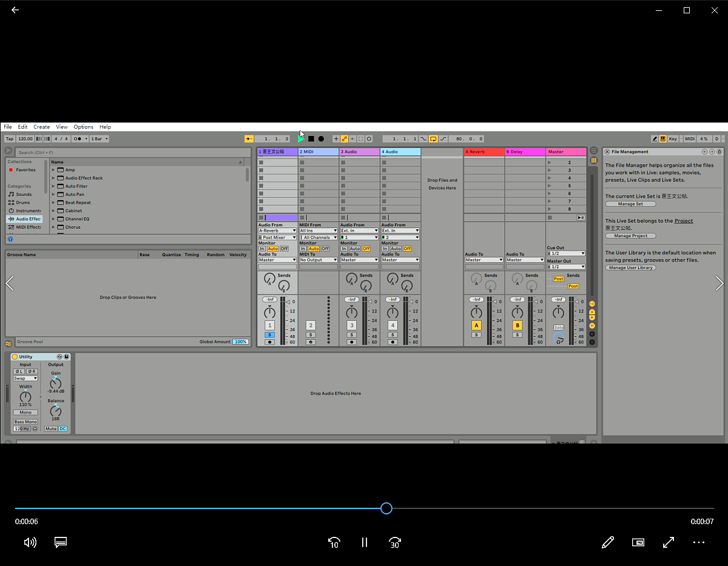Toggle the Loop switch in transport
The height and width of the screenshot is (566, 728).
pos(433,139)
